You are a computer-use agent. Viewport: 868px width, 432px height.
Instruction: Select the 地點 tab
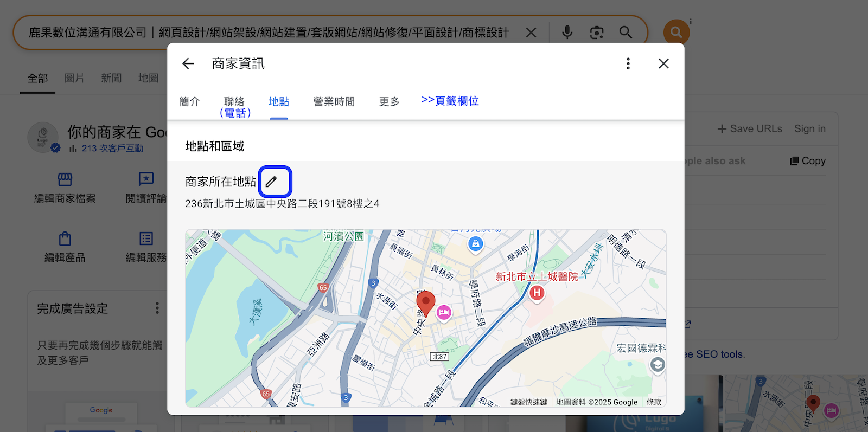coord(279,101)
